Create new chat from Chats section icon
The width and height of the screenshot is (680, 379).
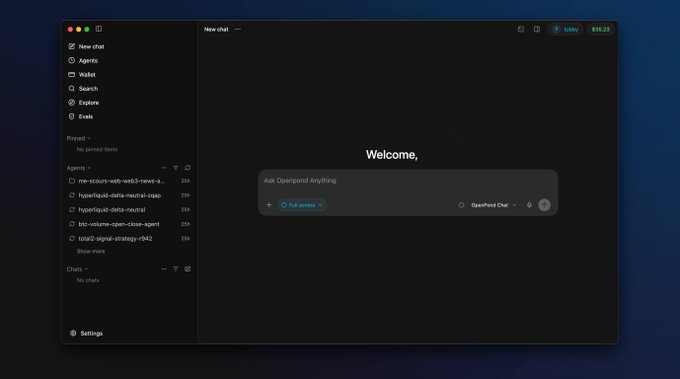188,269
